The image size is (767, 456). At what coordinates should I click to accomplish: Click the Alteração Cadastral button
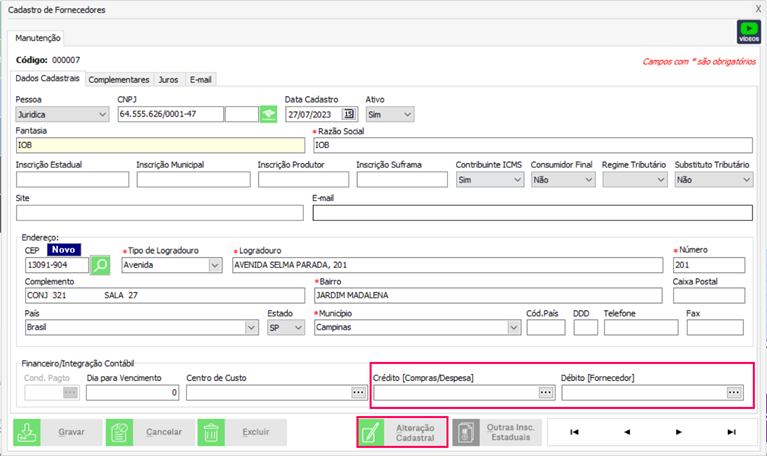(402, 432)
